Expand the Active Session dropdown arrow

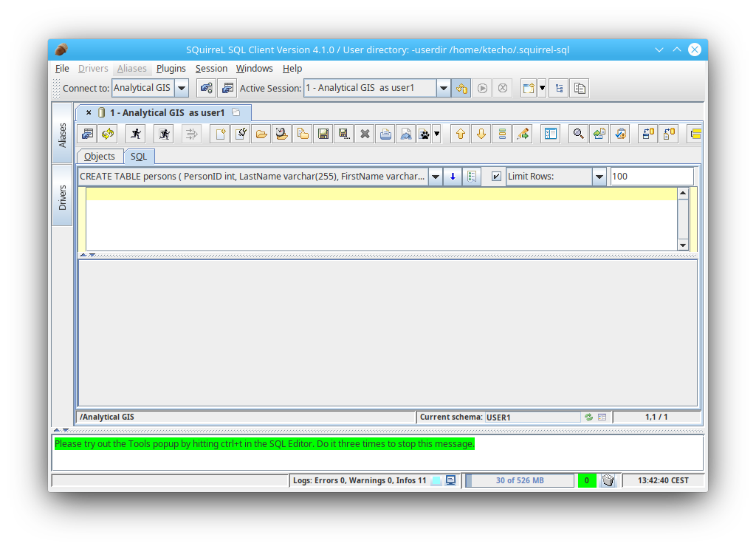[444, 88]
